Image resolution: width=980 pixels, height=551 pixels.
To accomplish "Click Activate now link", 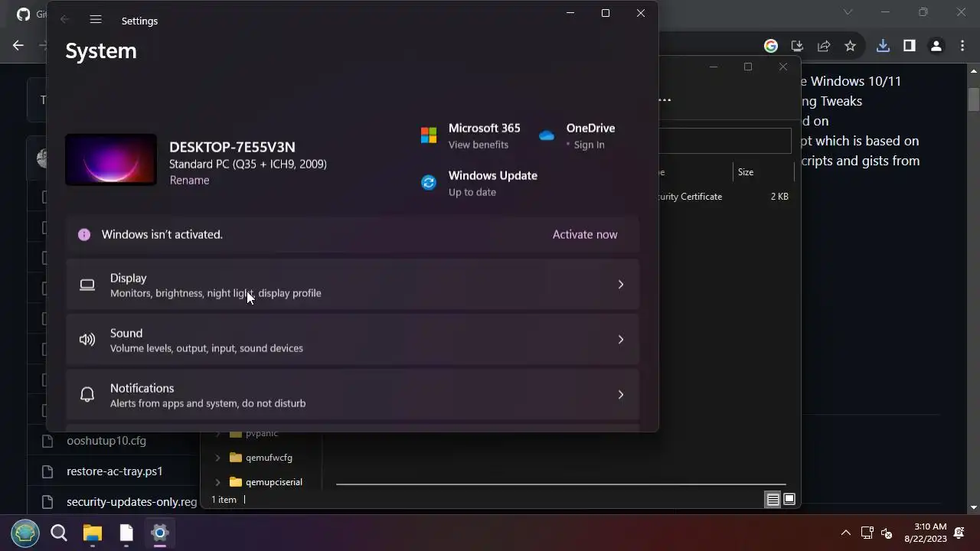I will (x=585, y=235).
